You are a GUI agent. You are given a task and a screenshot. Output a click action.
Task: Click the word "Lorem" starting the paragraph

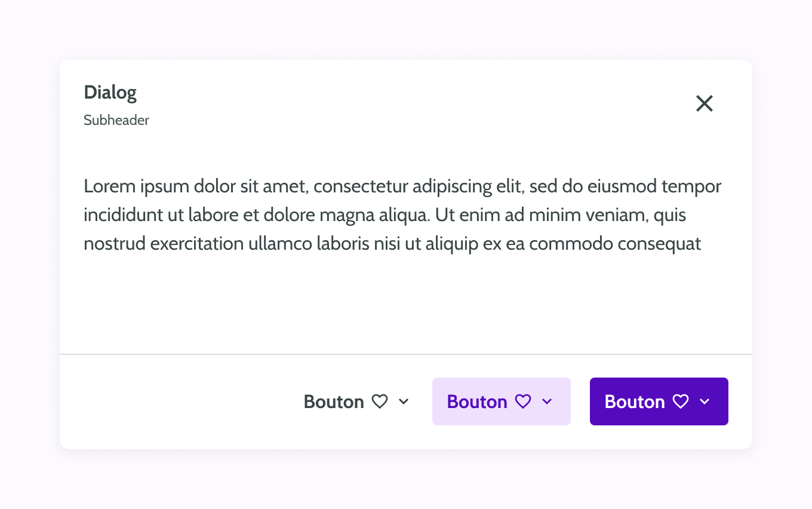click(x=110, y=186)
